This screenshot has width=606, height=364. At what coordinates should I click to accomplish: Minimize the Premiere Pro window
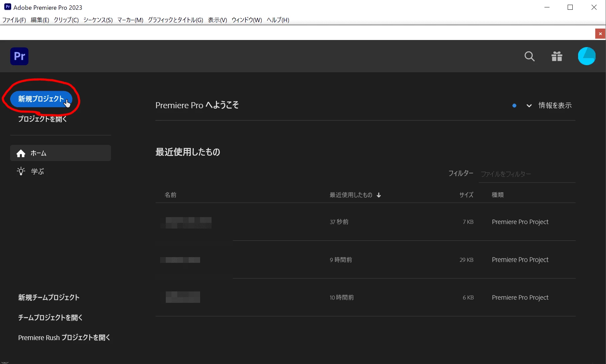pos(547,7)
